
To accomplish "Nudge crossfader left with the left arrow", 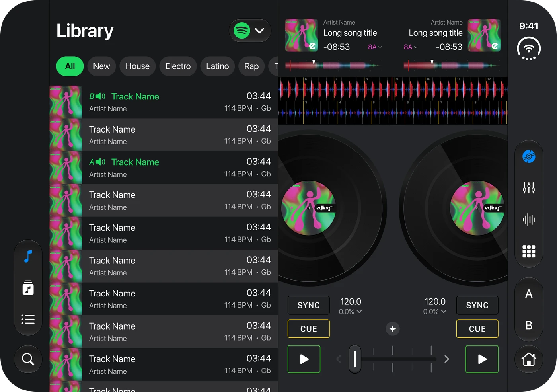I will coord(339,359).
